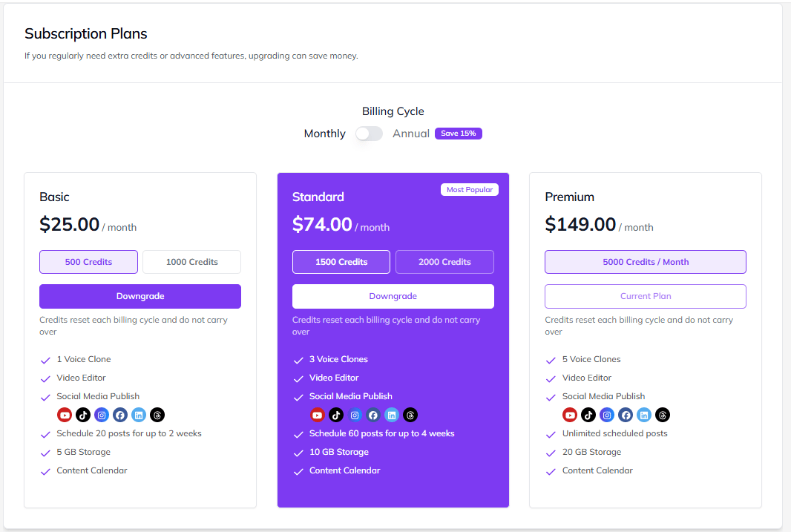Screen dimensions: 791x532
Task: Select the 1000 Credits option
Action: [191, 262]
